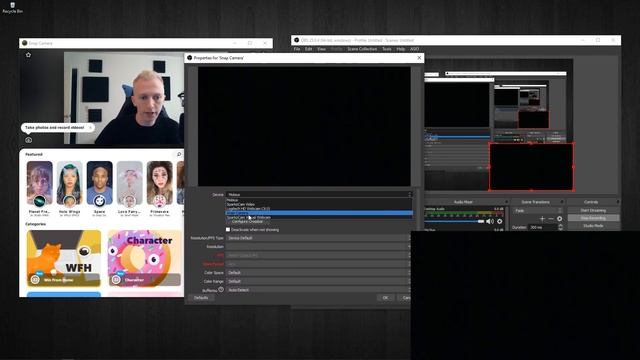
Task: Click the Duration 300 ms field
Action: tap(543, 227)
